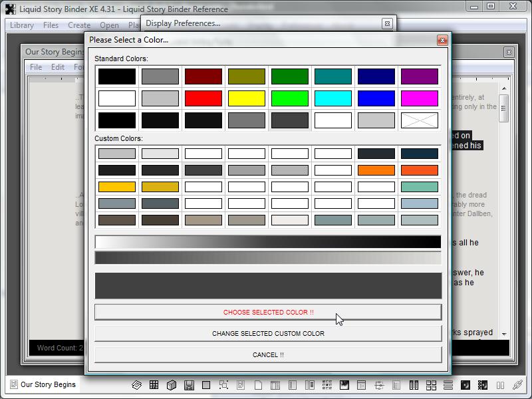Open the Create menu
Viewport: 532px width, 399px height.
(x=79, y=25)
